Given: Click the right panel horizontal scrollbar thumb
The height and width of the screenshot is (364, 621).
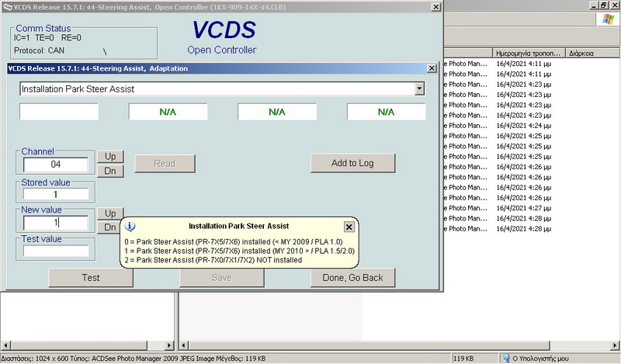Looking at the screenshot, I should tap(369, 345).
